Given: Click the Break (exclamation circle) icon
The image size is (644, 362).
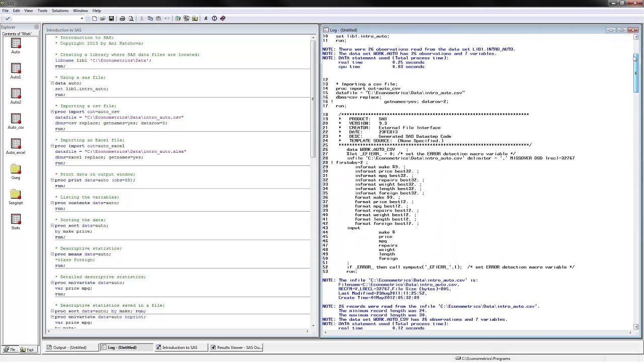Looking at the screenshot, I should click(214, 19).
